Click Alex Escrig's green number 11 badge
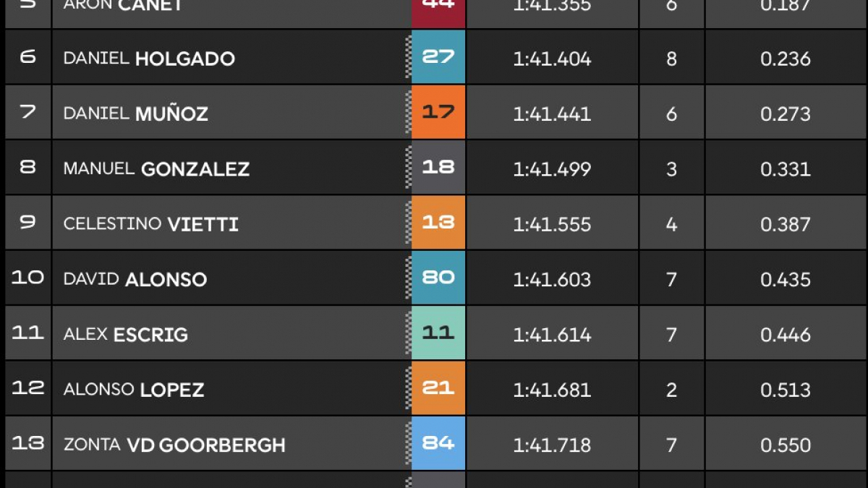868x488 pixels. [x=438, y=333]
